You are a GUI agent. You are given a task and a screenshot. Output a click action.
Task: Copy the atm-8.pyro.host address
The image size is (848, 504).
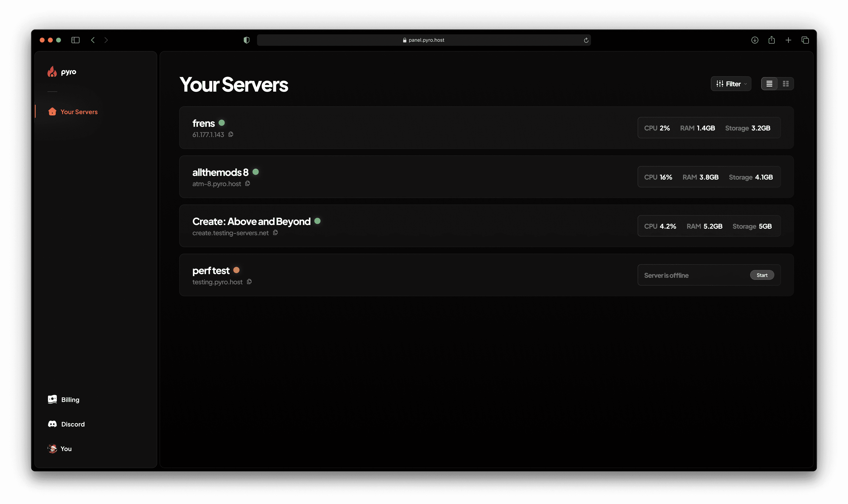[x=248, y=184]
